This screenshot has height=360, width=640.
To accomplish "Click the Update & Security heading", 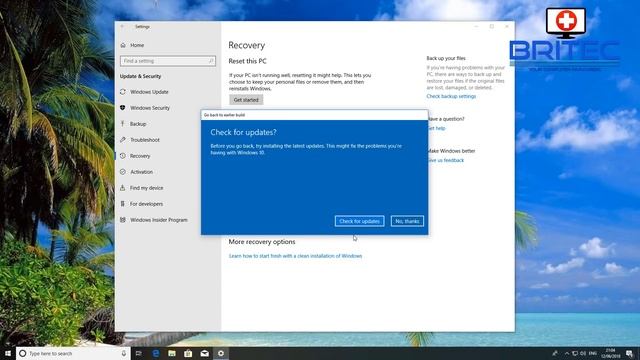I will click(x=140, y=76).
